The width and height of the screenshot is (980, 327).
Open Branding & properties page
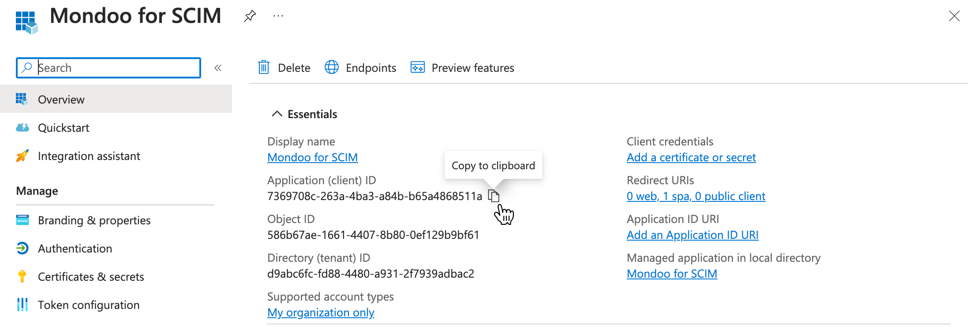[94, 220]
